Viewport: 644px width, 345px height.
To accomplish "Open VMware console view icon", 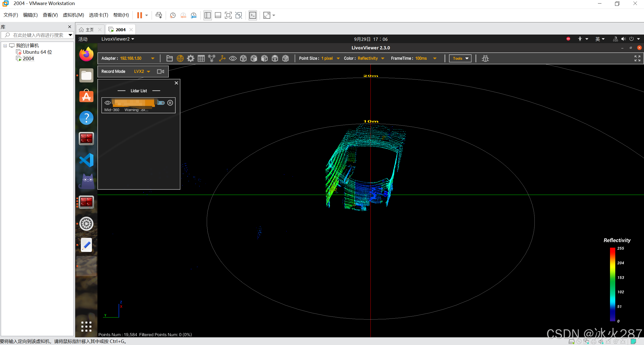I will click(x=253, y=15).
